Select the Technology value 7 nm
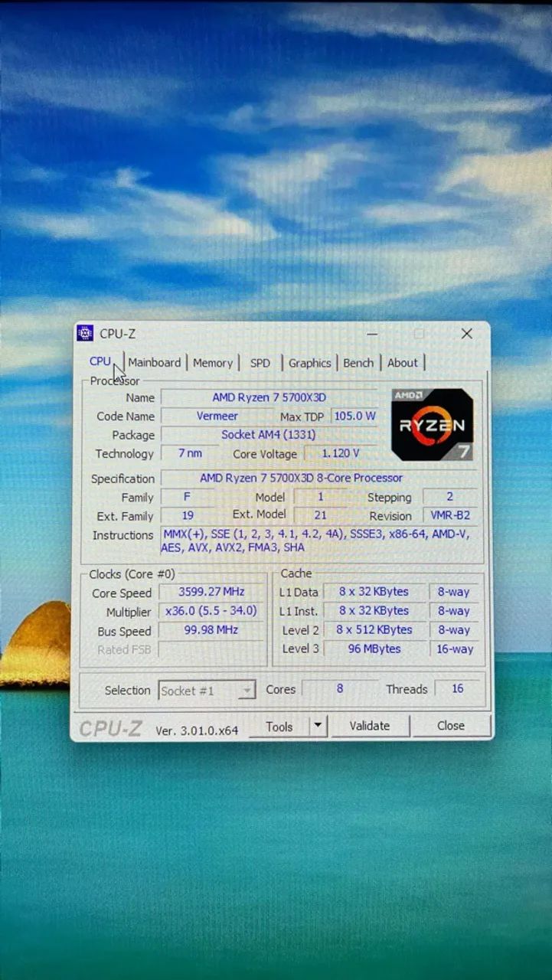The width and height of the screenshot is (552, 980). point(190,453)
